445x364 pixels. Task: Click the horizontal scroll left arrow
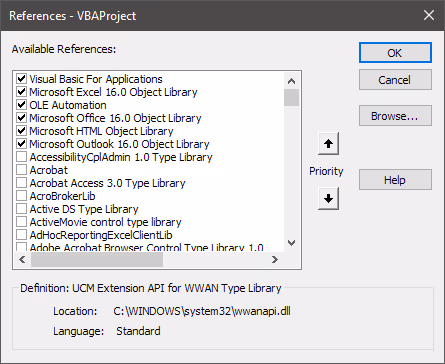22,259
